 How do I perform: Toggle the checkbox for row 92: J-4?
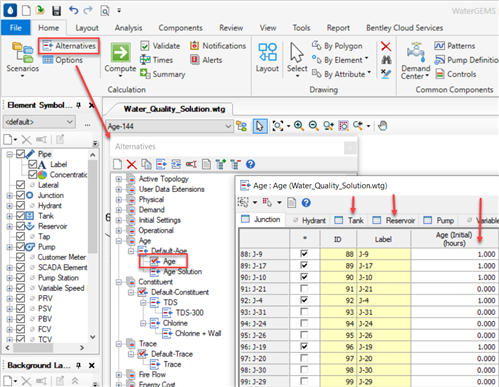(x=304, y=300)
